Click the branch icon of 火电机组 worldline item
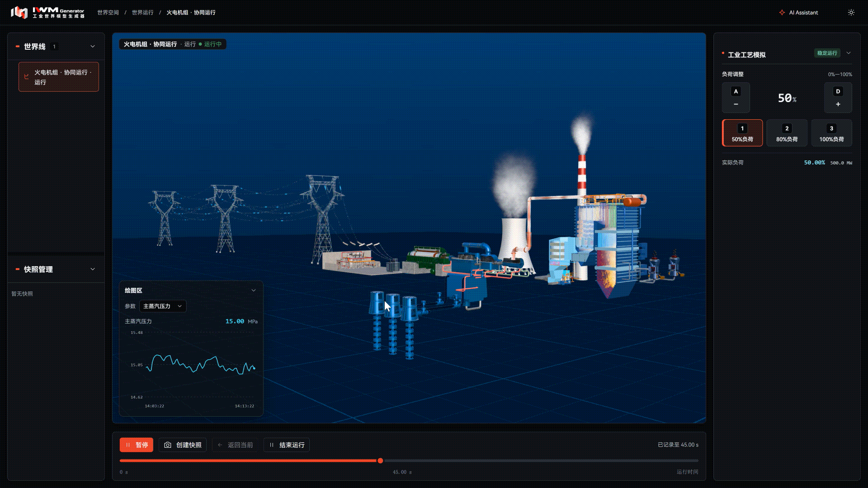The width and height of the screenshot is (868, 488). (26, 77)
